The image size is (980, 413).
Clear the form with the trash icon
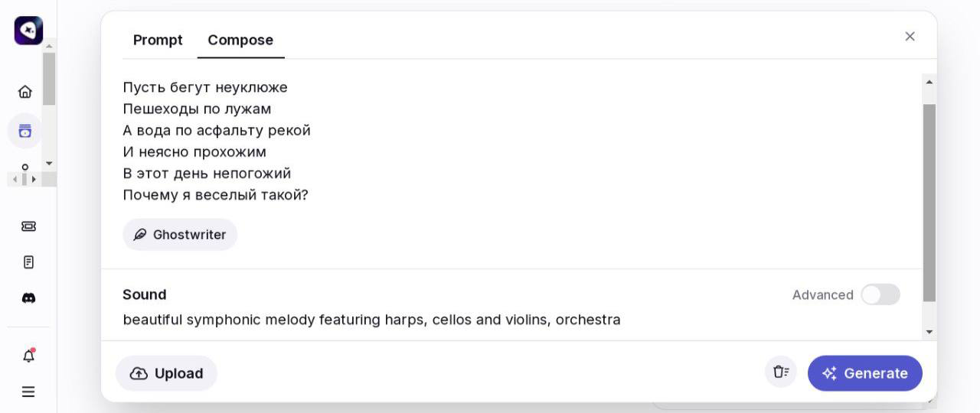tap(780, 372)
